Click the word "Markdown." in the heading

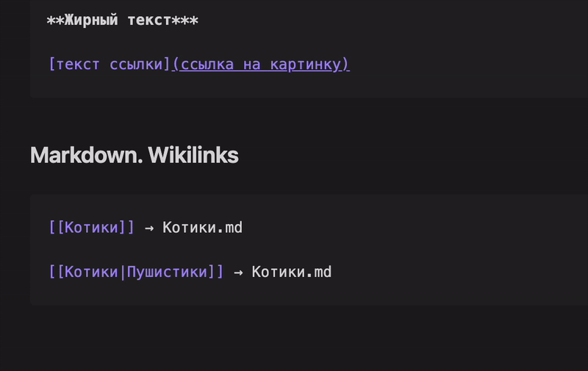87,155
